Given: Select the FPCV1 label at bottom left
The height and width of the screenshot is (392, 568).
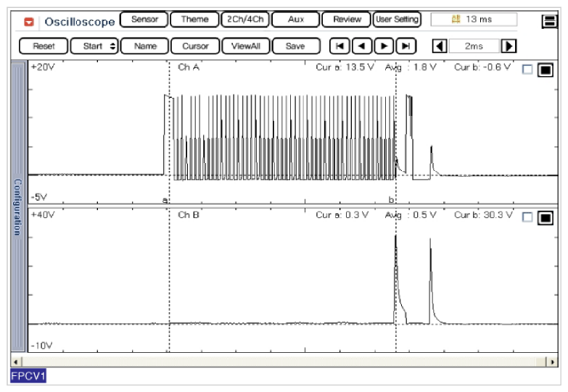Looking at the screenshot, I should pyautogui.click(x=28, y=377).
